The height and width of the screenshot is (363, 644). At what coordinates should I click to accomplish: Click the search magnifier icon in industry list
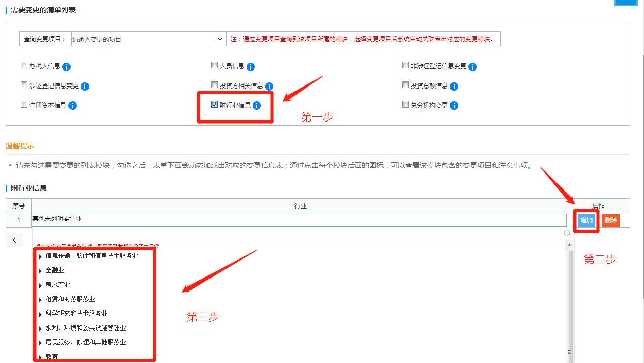[567, 233]
